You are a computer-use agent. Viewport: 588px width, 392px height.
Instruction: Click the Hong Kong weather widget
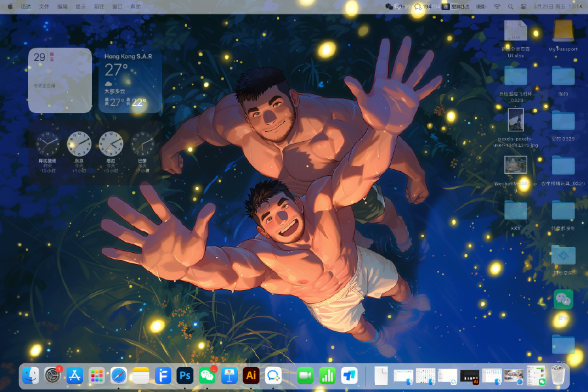130,80
